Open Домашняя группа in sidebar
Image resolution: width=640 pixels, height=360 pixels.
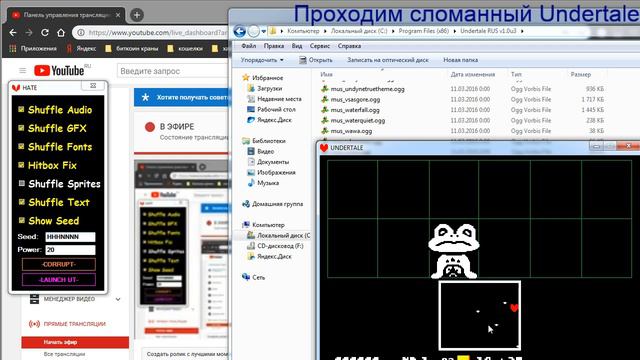(277, 204)
